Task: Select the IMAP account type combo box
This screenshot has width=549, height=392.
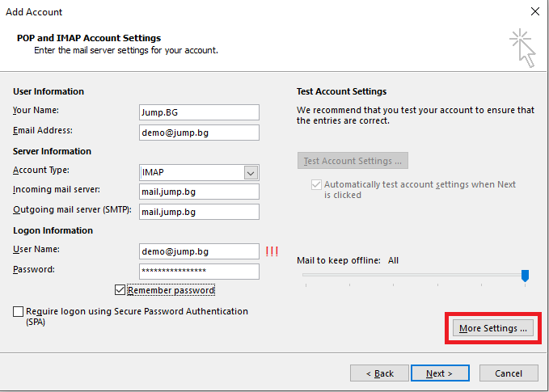Action: (x=199, y=172)
